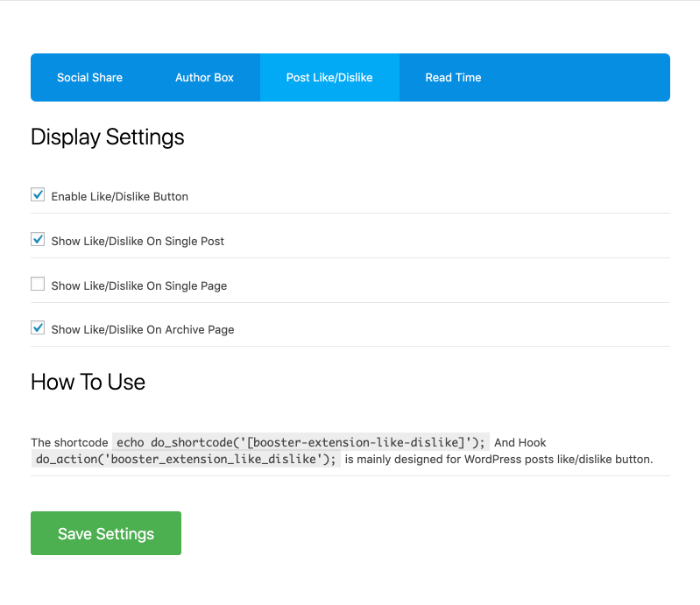Select the Post Like/Dislike tab
The image size is (700, 605).
329,78
